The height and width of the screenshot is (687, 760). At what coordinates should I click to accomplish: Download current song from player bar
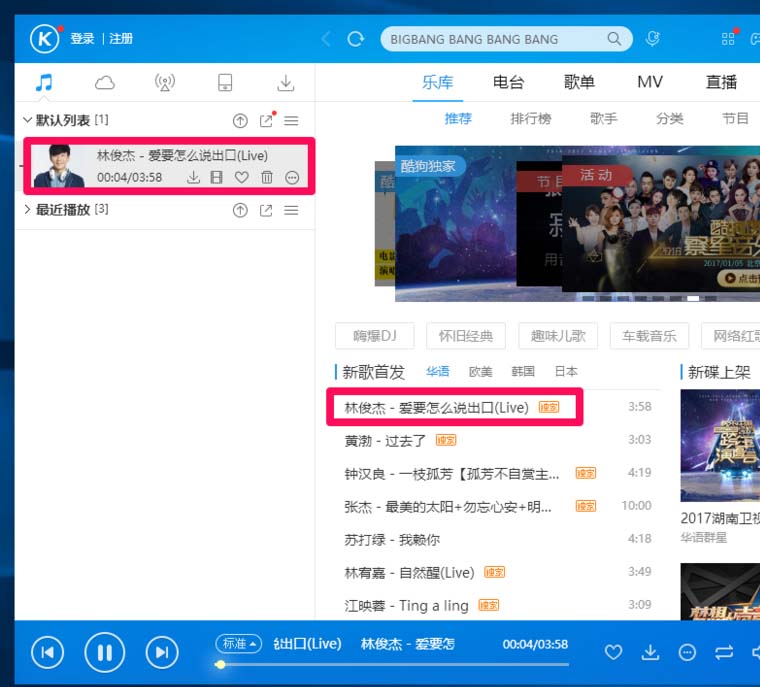coord(650,653)
